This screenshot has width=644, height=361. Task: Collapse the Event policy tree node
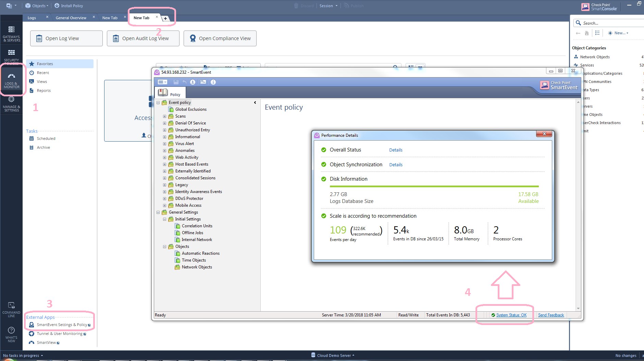point(158,103)
